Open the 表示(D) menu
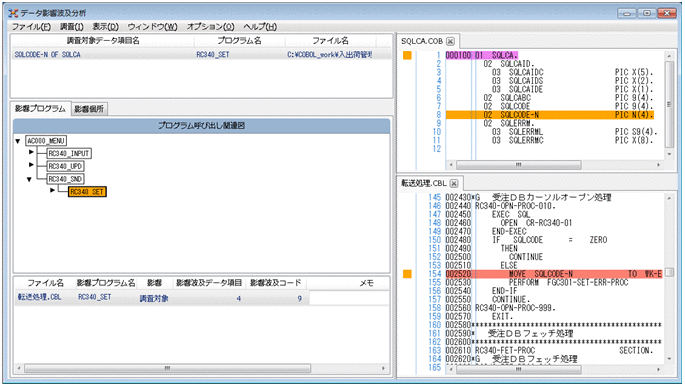This screenshot has width=685, height=387. pyautogui.click(x=105, y=27)
